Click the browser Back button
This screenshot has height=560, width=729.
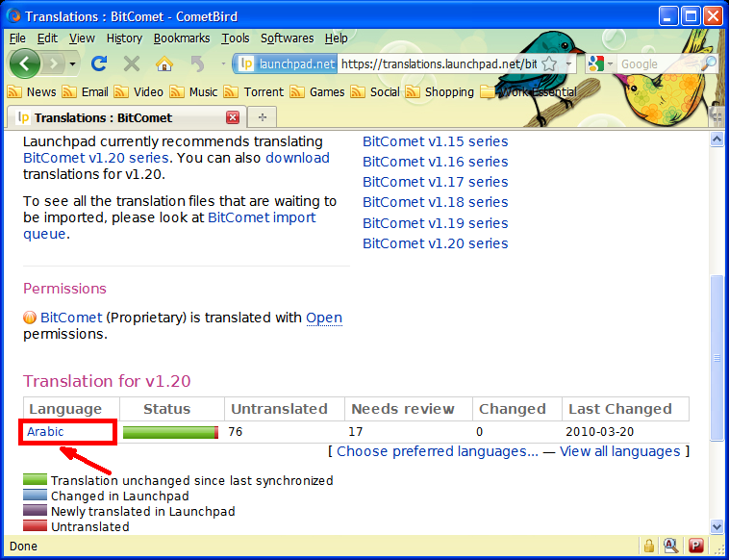[x=26, y=64]
